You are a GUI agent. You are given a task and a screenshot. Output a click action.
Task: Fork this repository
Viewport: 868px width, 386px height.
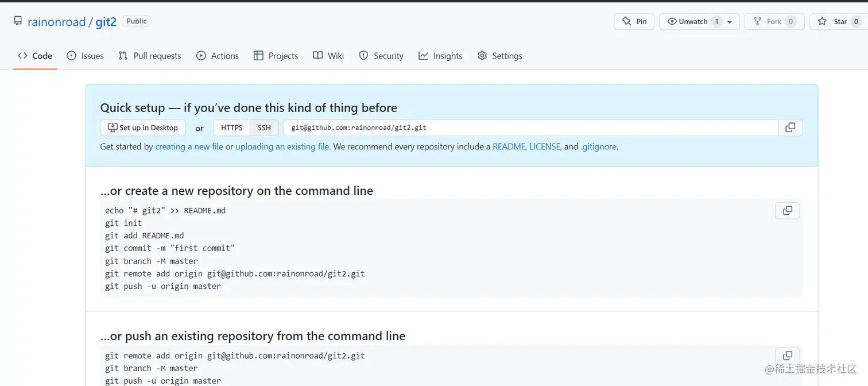pyautogui.click(x=774, y=21)
